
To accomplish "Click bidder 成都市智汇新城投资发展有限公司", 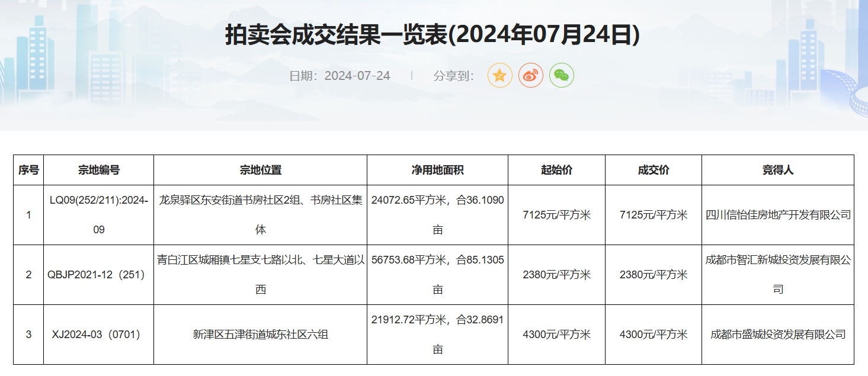I will click(x=778, y=275).
